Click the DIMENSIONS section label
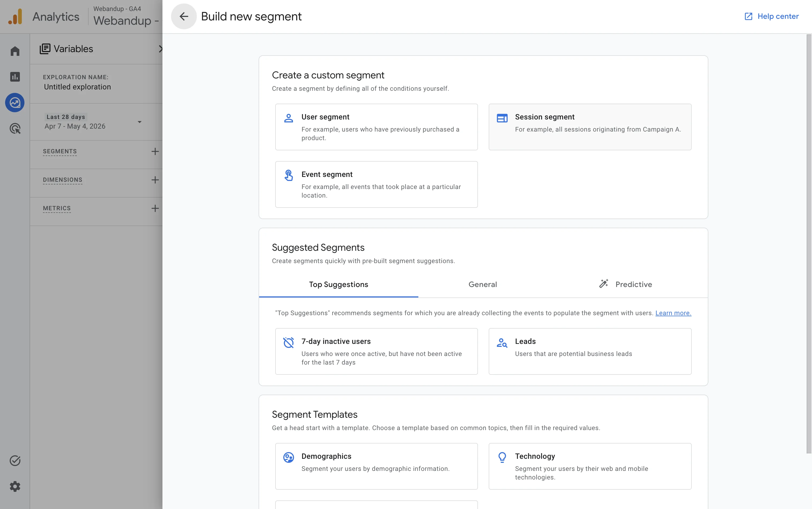This screenshot has width=812, height=509. click(63, 180)
